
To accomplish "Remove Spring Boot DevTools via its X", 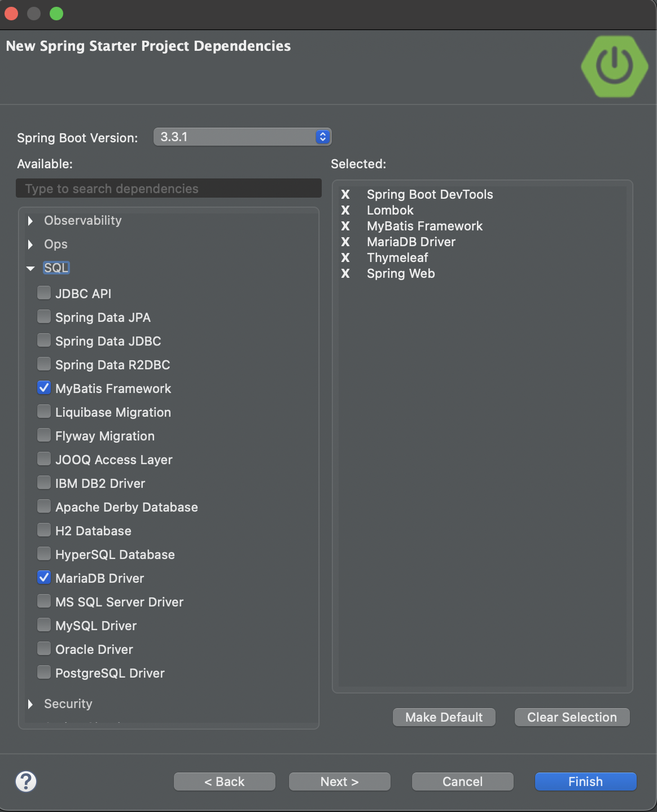I will pos(345,195).
